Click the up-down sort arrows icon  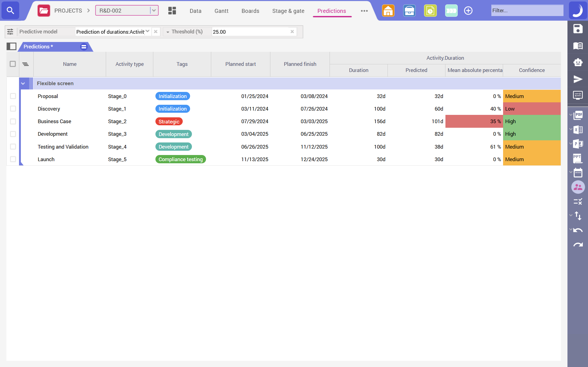tap(578, 216)
